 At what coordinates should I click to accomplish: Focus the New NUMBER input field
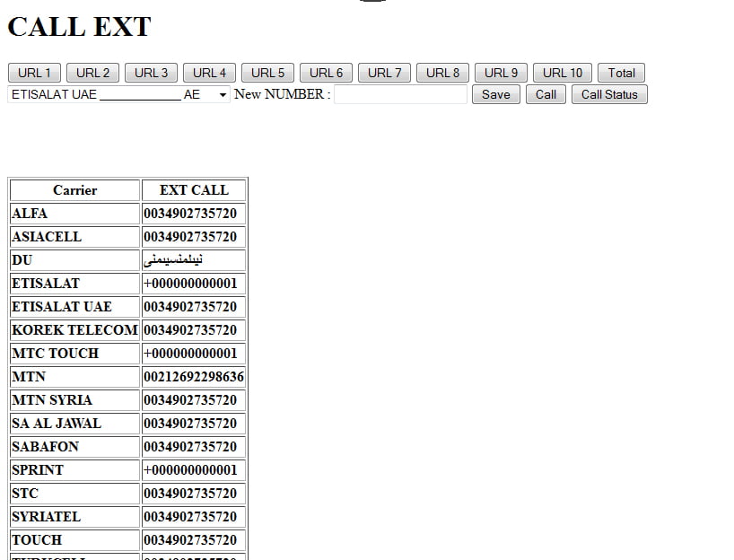[400, 94]
